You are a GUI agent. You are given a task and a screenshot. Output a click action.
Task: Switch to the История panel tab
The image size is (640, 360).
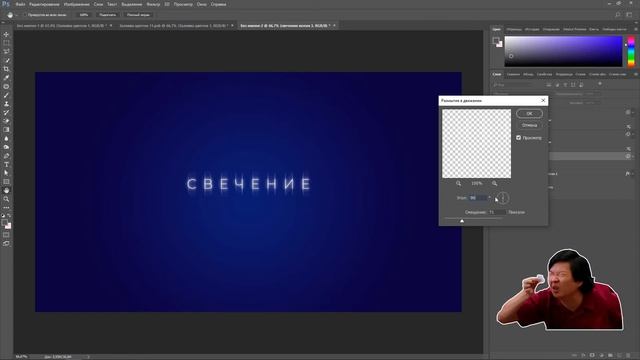[x=532, y=29]
